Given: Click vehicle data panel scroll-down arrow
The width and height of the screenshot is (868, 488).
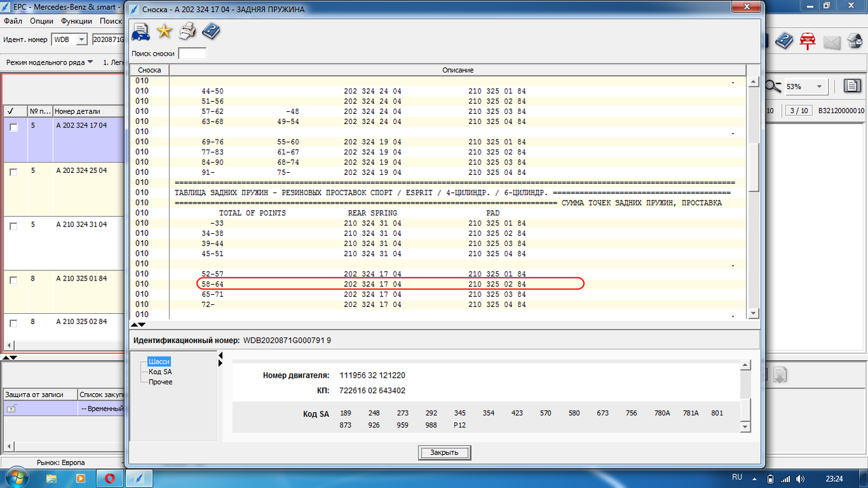Looking at the screenshot, I should point(746,428).
